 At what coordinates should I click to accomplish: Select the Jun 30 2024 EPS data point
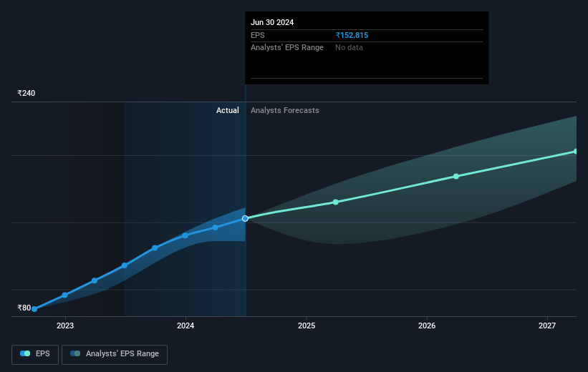tap(245, 218)
